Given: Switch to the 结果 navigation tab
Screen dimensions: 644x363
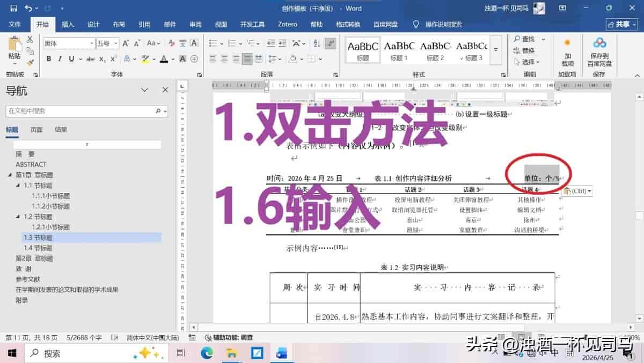Looking at the screenshot, I should [61, 129].
